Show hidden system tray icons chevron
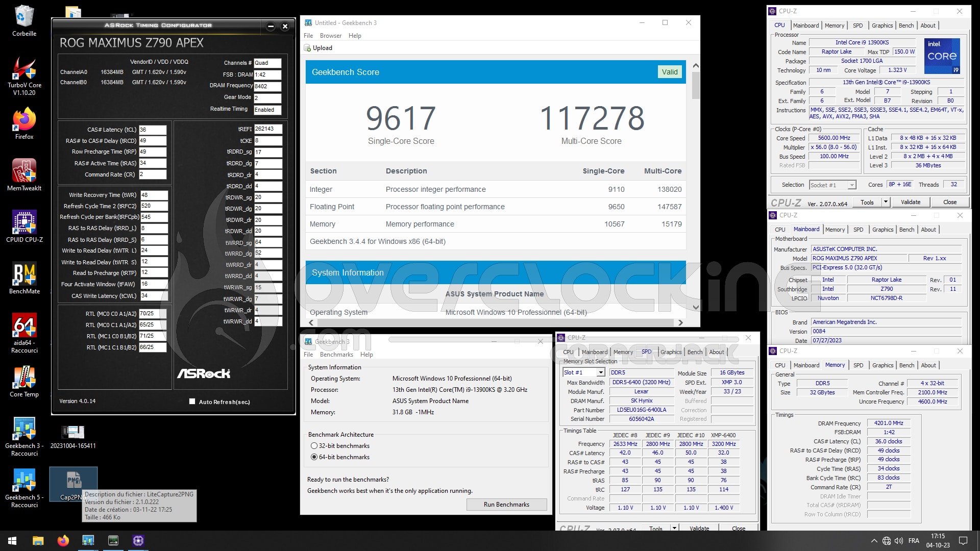The height and width of the screenshot is (551, 980). (x=874, y=541)
